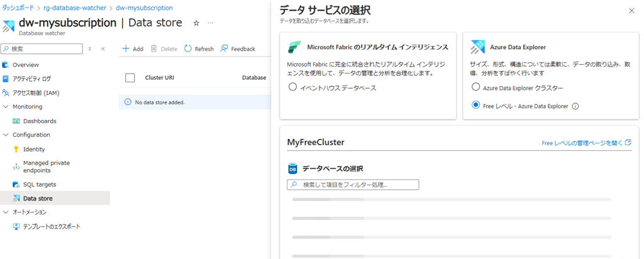Click the DB icon beside データベースの選択

(292, 168)
